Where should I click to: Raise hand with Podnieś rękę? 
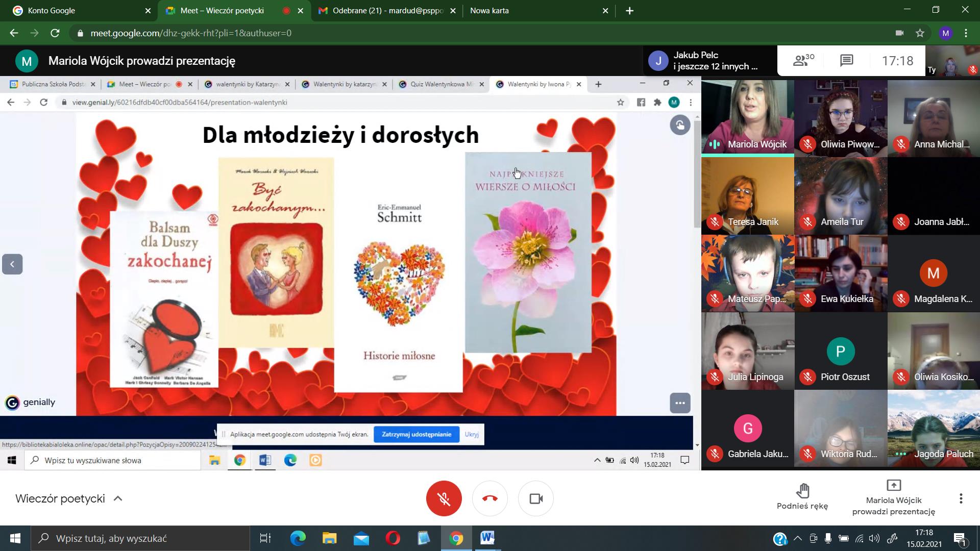pyautogui.click(x=802, y=496)
